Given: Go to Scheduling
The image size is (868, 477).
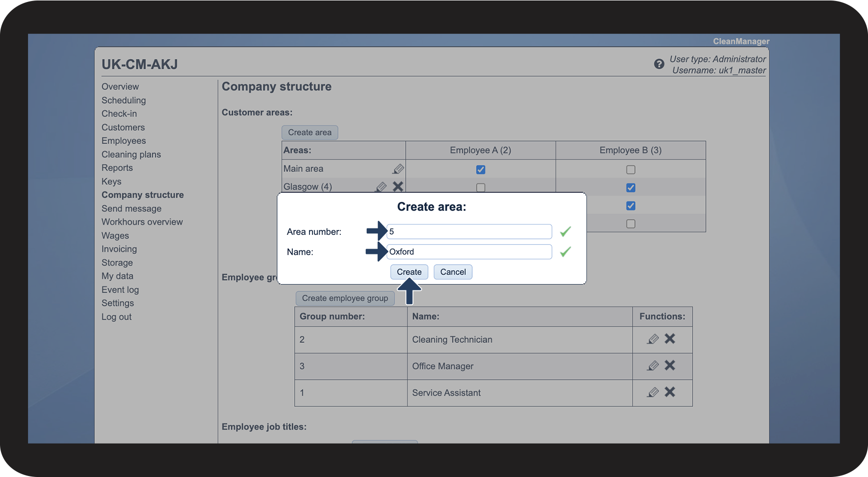Looking at the screenshot, I should (x=124, y=100).
